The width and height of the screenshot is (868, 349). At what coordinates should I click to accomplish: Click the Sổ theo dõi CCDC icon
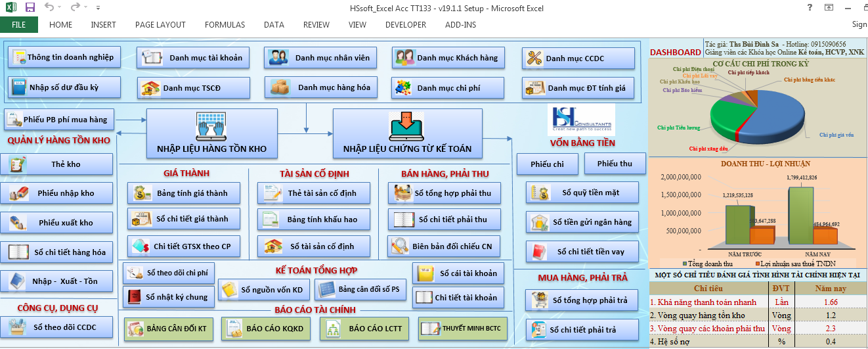(x=18, y=327)
